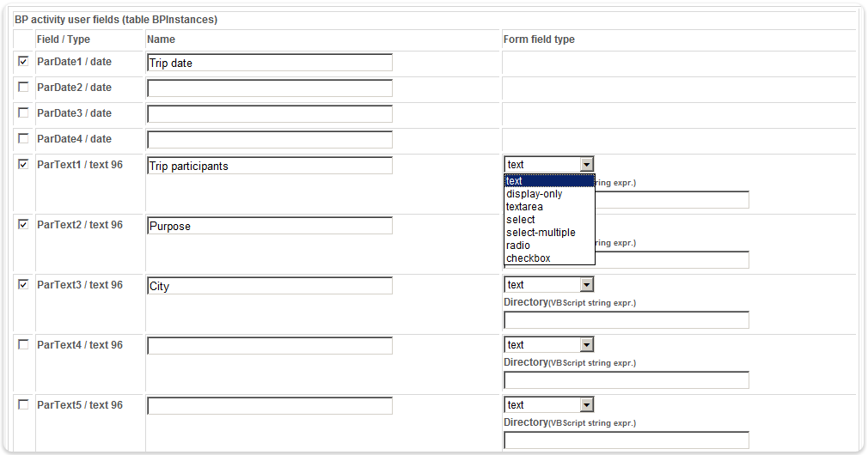The image size is (868, 455).
Task: Toggle the ParText3 City checkbox
Action: tap(23, 284)
